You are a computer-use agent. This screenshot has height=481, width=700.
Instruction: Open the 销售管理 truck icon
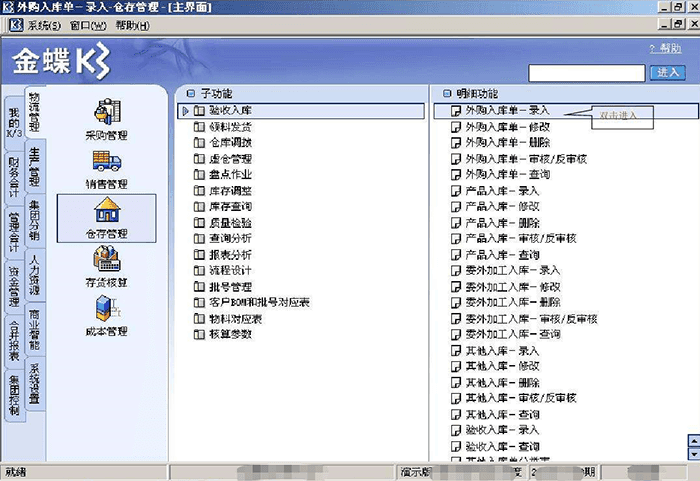(107, 161)
